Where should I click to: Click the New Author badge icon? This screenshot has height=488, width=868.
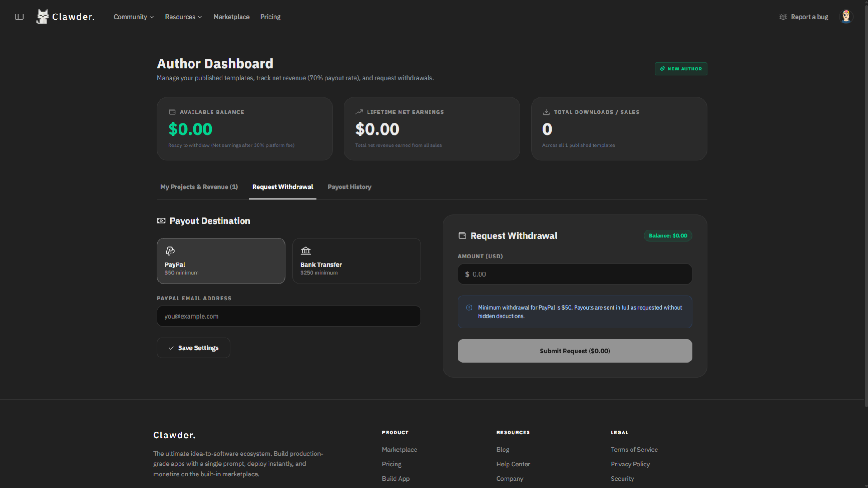[662, 69]
